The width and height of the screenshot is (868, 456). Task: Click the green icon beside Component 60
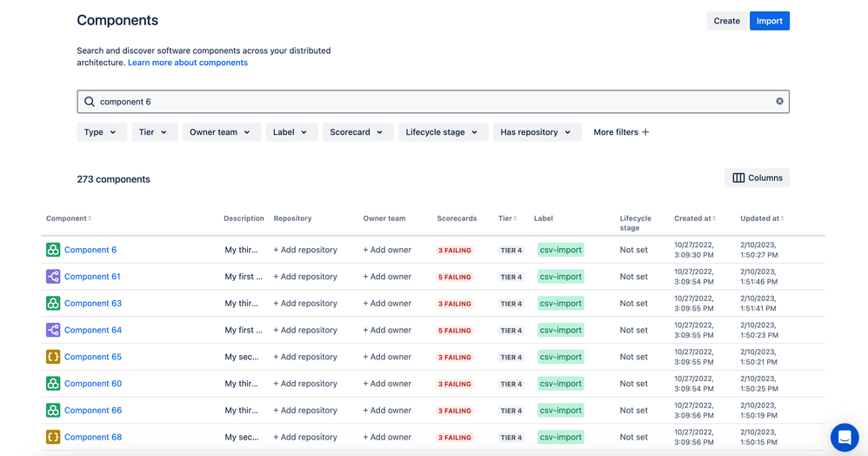coord(52,384)
